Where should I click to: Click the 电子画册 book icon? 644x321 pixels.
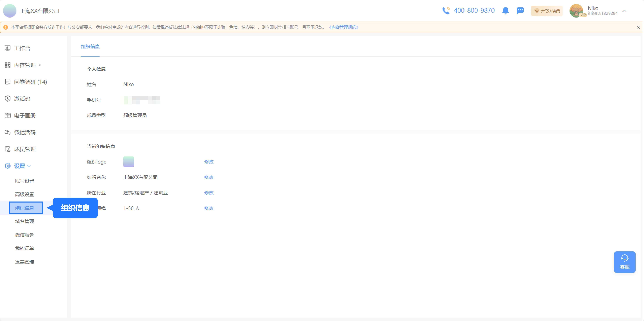8,115
